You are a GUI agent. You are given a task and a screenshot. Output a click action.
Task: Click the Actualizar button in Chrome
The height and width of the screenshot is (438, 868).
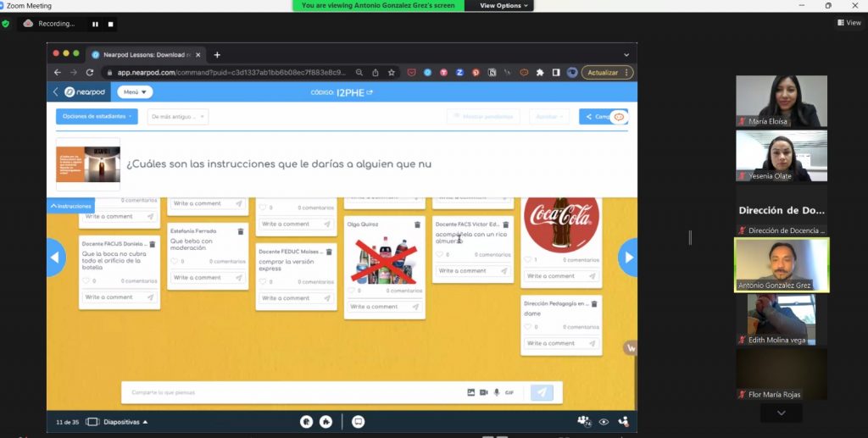point(605,73)
